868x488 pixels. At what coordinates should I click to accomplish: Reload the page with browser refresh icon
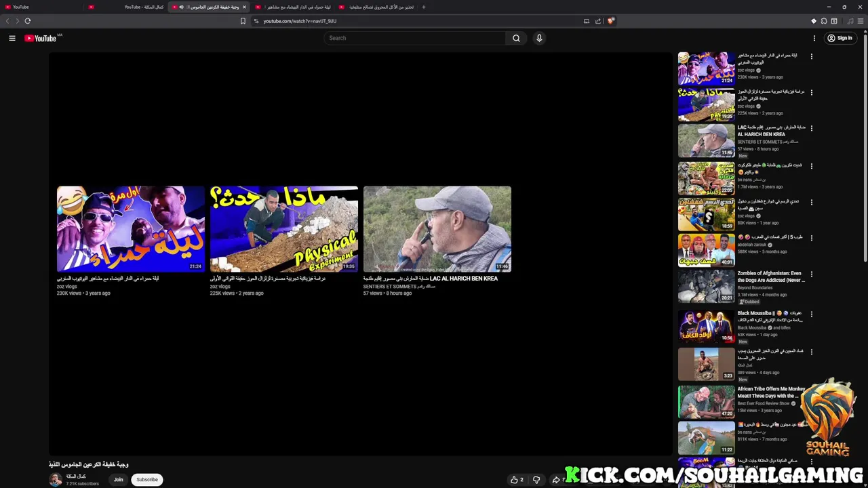(28, 21)
